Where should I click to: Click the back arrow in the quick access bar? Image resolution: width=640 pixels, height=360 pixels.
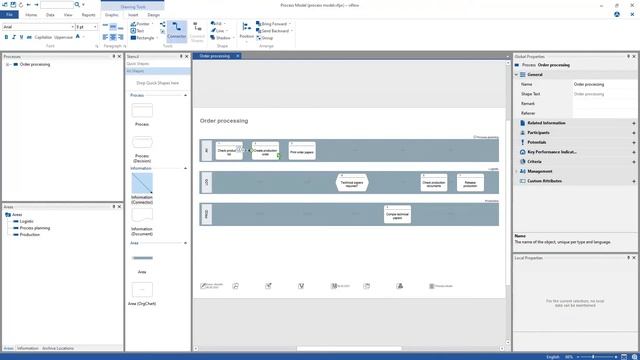29,5
